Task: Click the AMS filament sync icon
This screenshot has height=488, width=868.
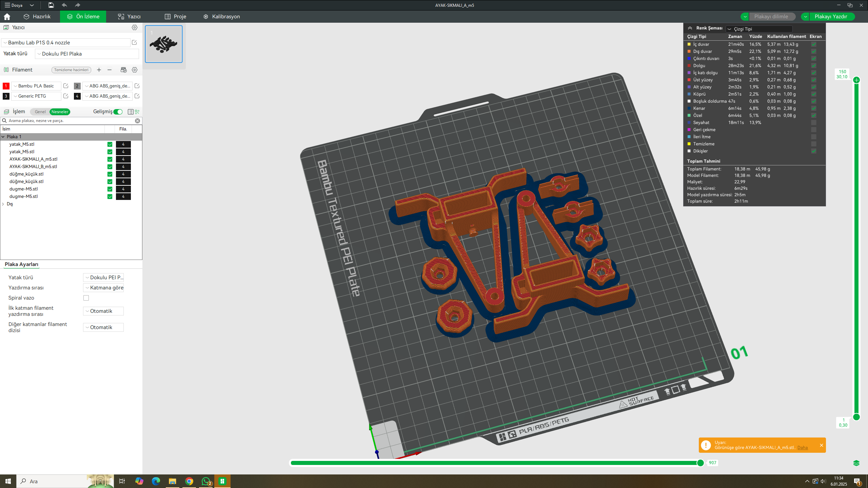Action: coord(123,70)
